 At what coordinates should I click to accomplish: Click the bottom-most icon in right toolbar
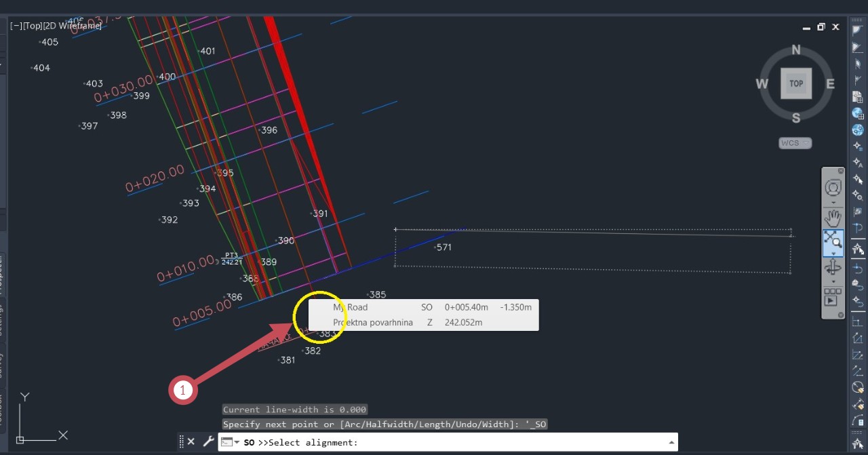[x=858, y=443]
